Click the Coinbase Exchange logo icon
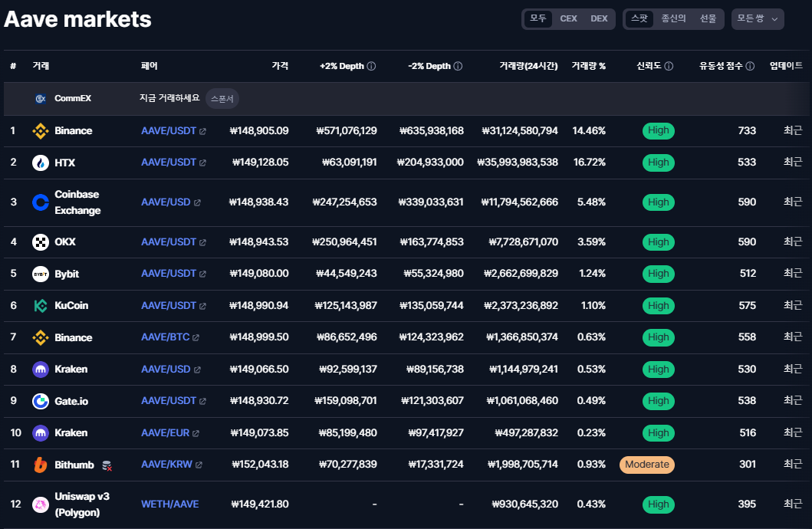Image resolution: width=812 pixels, height=529 pixels. 41,202
